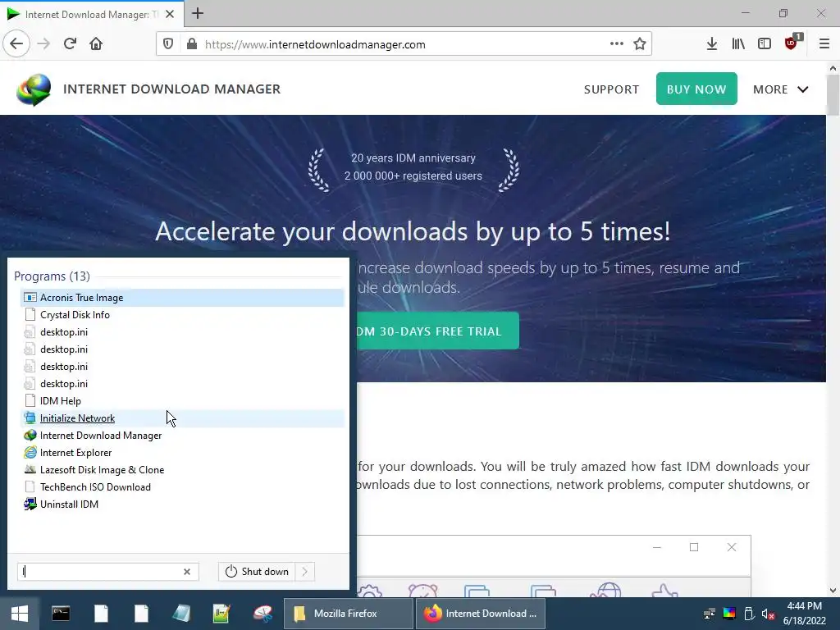
Task: Open page actions three-dot menu
Action: point(617,44)
